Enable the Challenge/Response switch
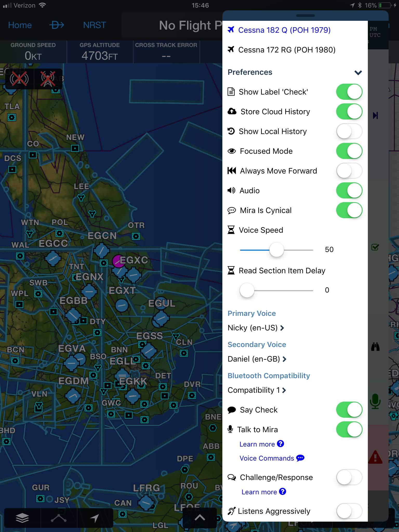The image size is (399, 532). pyautogui.click(x=349, y=477)
